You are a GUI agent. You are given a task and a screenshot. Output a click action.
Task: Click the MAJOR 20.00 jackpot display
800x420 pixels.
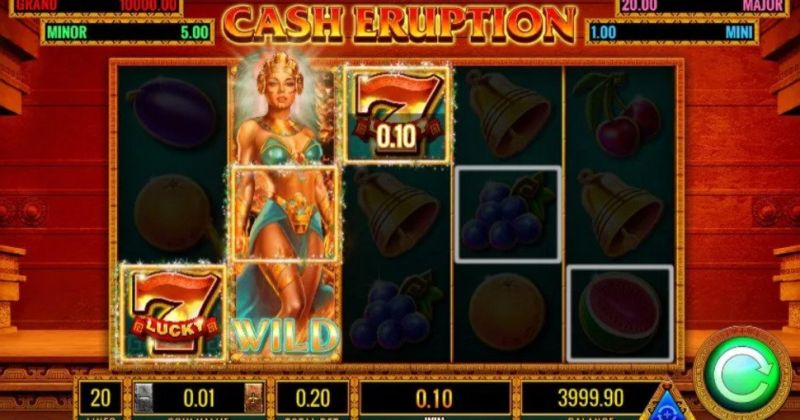pos(702,7)
